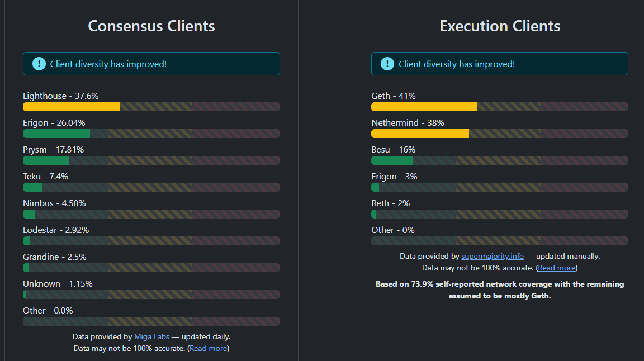
Task: Click the execution Erigon 3% bar
Action: click(x=499, y=187)
